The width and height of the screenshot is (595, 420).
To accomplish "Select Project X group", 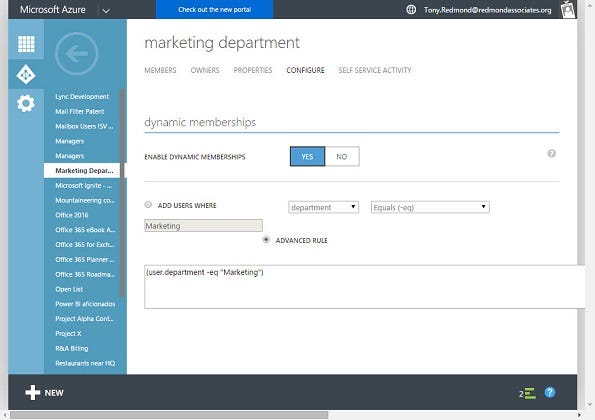I will pos(68,333).
